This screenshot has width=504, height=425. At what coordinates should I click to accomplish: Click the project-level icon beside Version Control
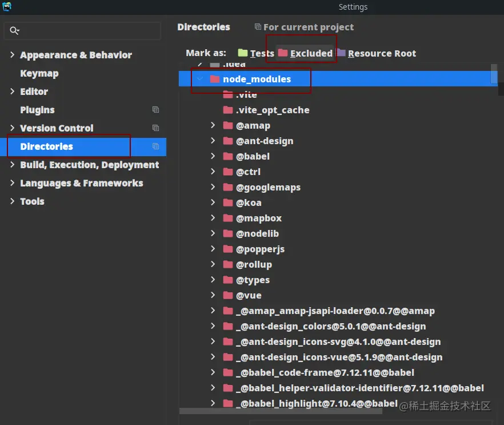(155, 128)
